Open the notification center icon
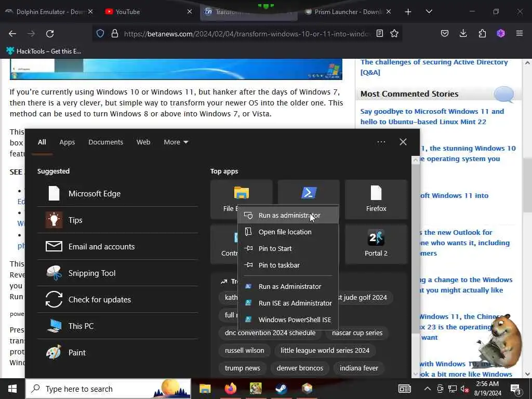Screen dimensions: 532x399 point(516,390)
